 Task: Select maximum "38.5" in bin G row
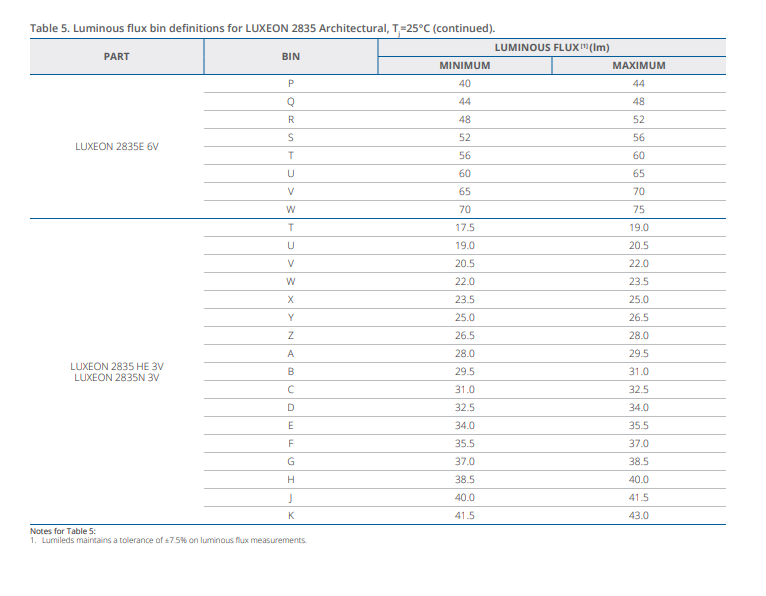(638, 462)
